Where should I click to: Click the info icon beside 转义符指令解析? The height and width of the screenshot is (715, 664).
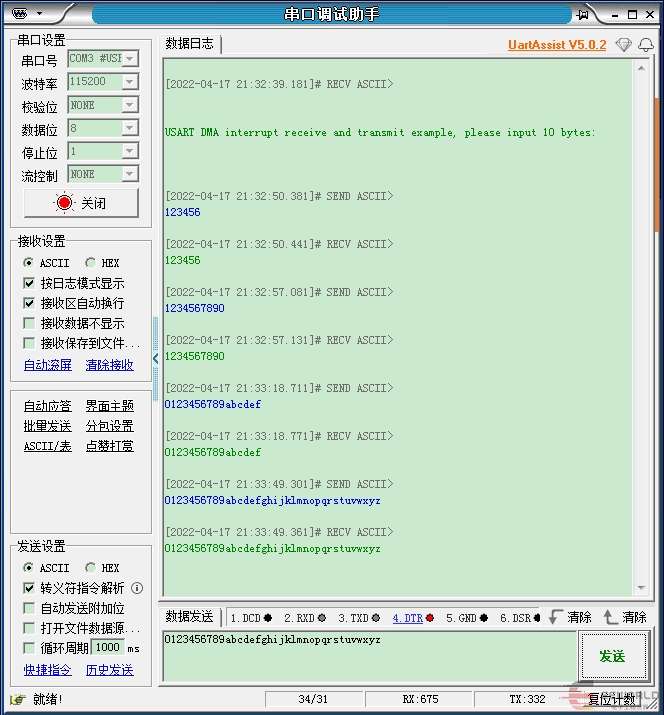[137, 588]
